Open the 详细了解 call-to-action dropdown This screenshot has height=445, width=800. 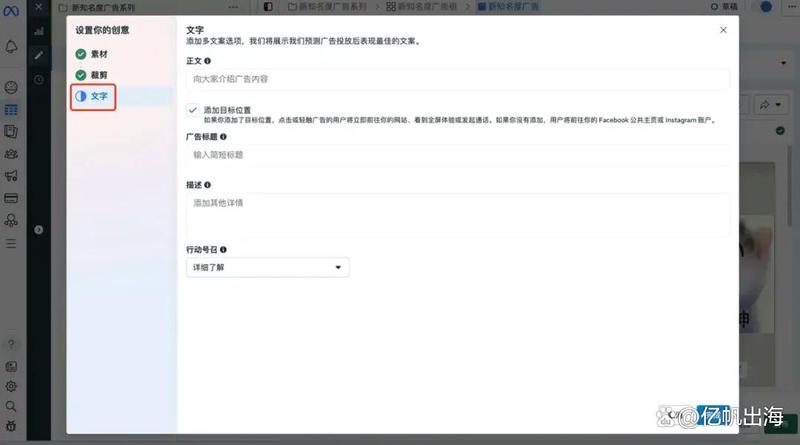268,268
